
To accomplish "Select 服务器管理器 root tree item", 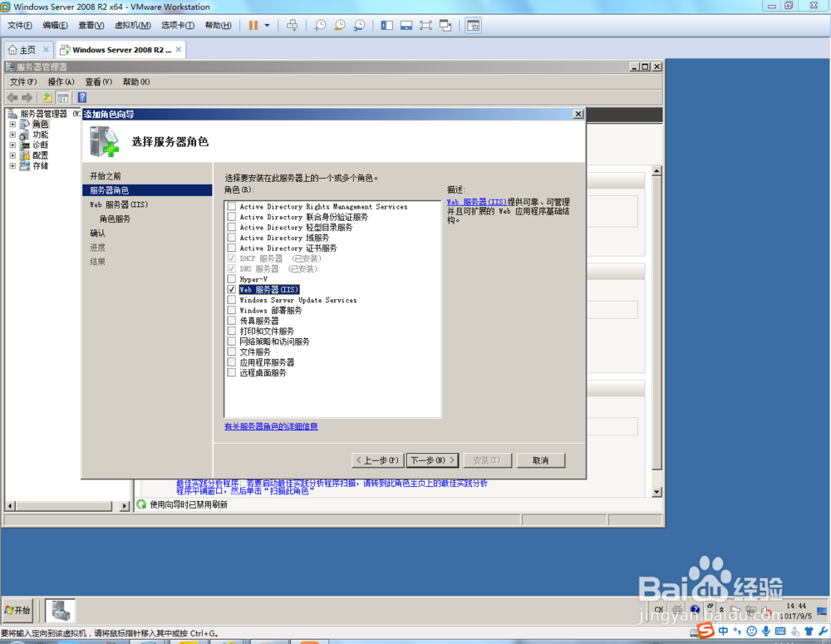I will pyautogui.click(x=44, y=114).
